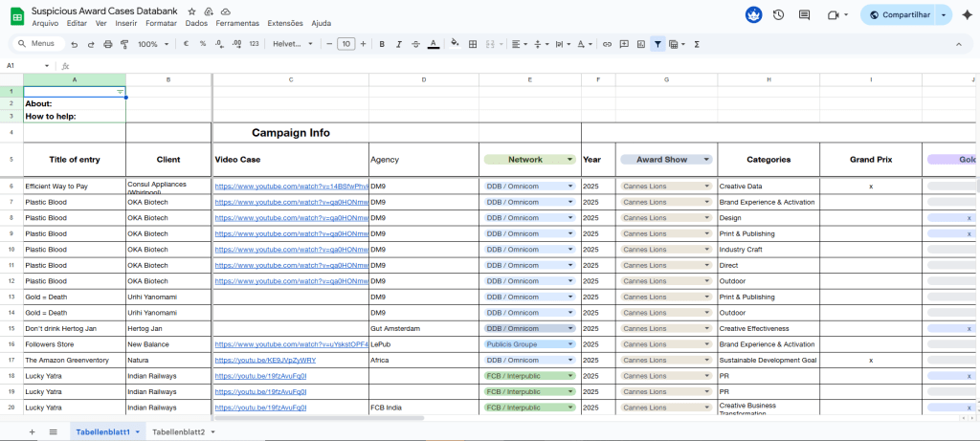Decrease font size with minus button
This screenshot has width=980, height=441.
coord(329,44)
